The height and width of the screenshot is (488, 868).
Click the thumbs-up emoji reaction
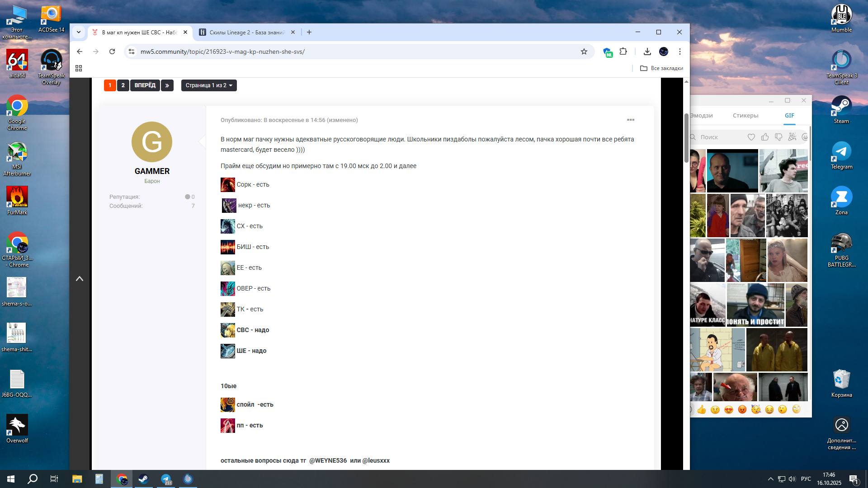[x=701, y=409]
